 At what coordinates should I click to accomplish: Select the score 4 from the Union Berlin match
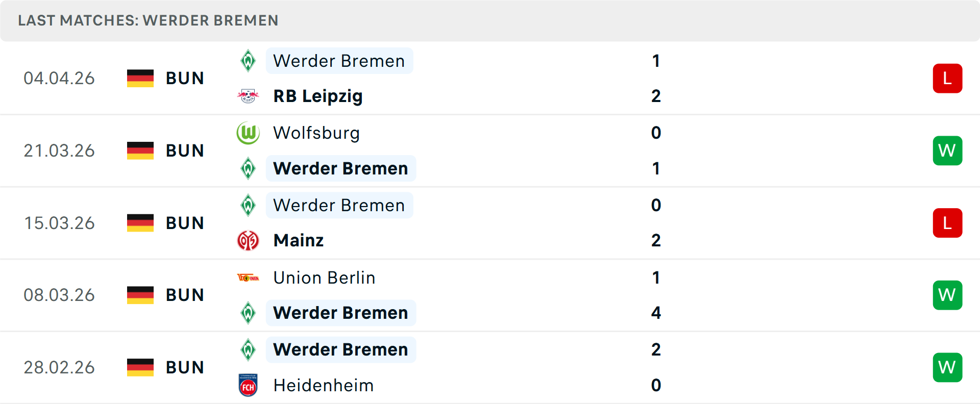tap(656, 313)
